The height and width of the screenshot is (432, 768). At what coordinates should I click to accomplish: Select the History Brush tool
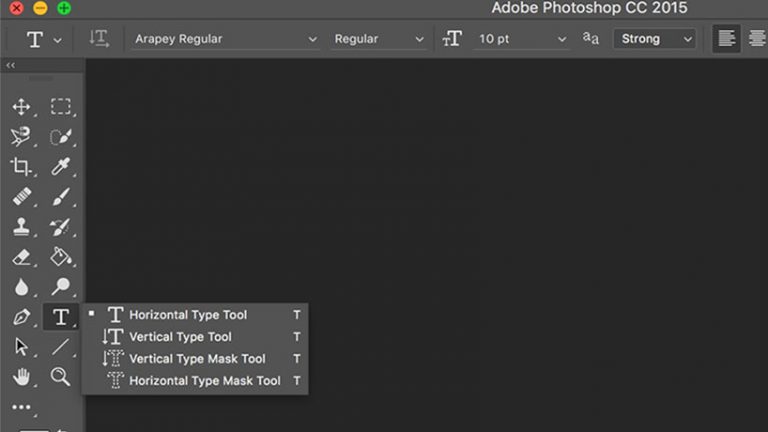pos(60,227)
